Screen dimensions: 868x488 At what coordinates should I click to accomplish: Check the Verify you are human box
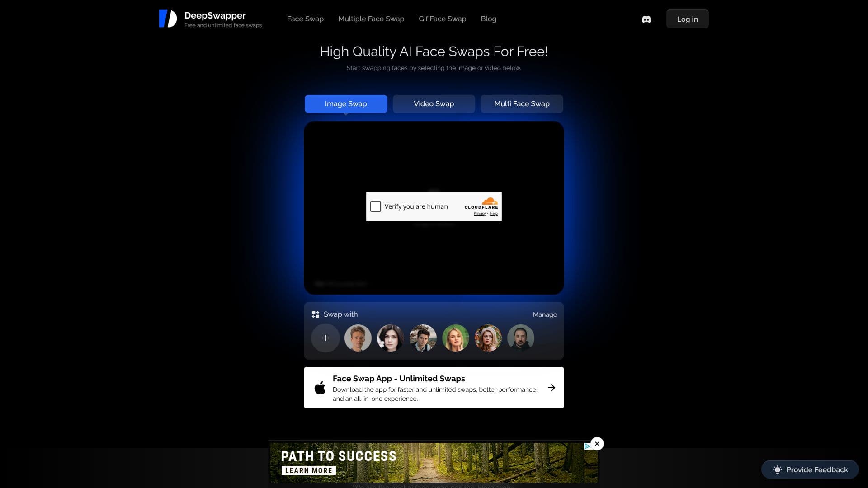click(376, 206)
